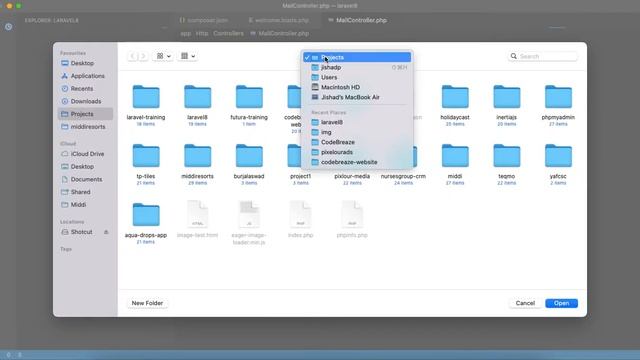This screenshot has width=640, height=360.
Task: Select the aqua-drops-app folder
Action: click(x=146, y=215)
